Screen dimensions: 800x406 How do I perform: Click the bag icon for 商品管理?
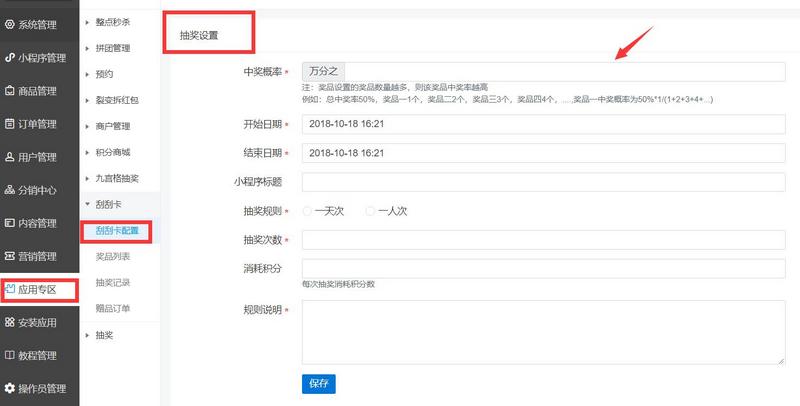point(11,91)
